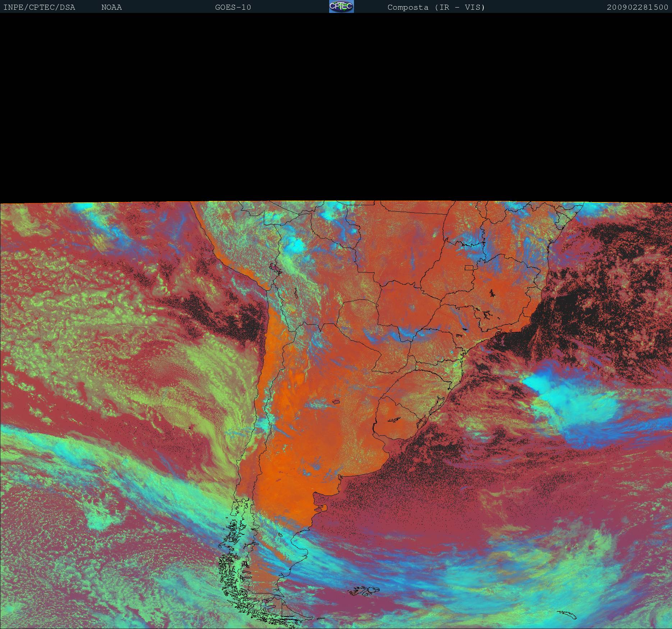The width and height of the screenshot is (672, 629).
Task: Click the CPTEC logo in header
Action: coord(341,6)
